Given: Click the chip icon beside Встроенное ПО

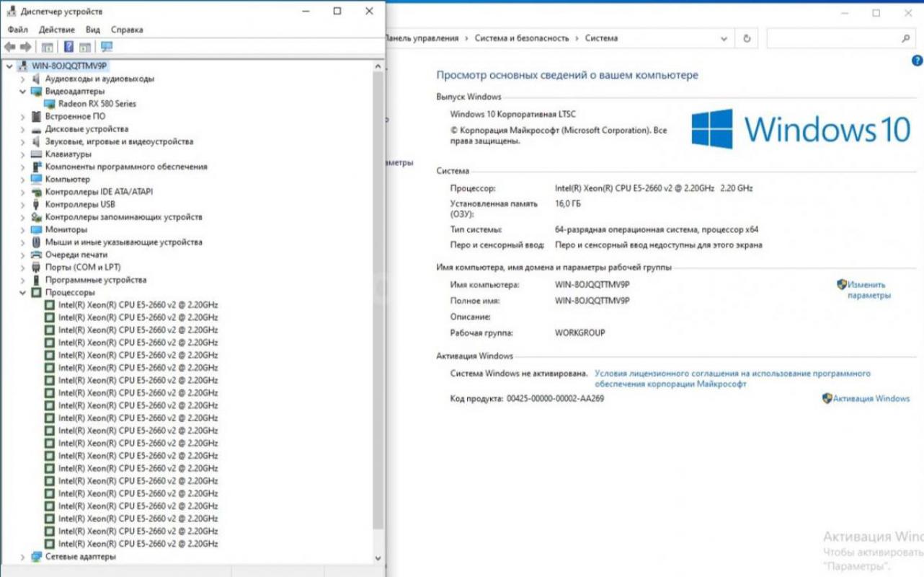Looking at the screenshot, I should click(37, 116).
